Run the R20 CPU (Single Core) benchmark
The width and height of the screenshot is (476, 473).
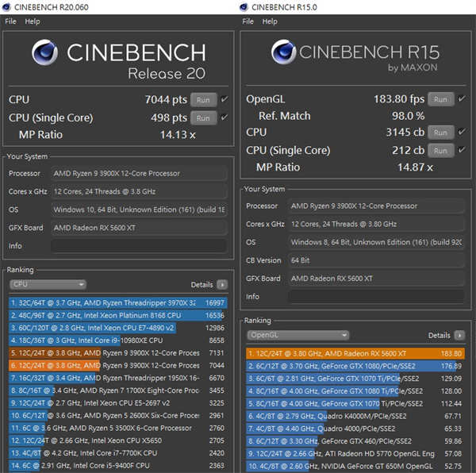coord(203,117)
